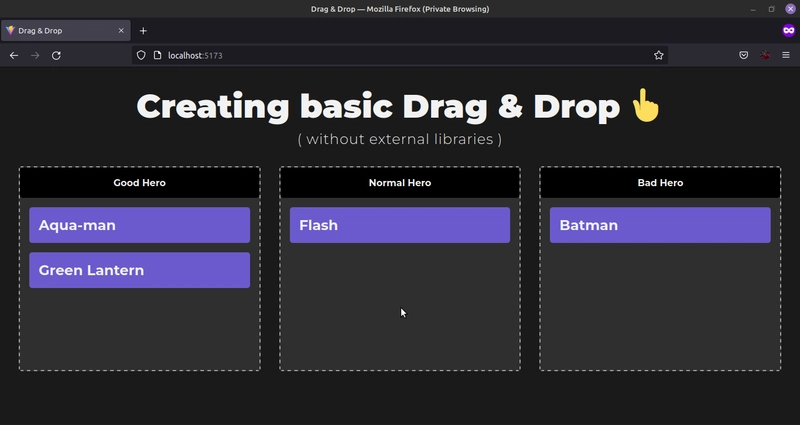Viewport: 800px width, 425px height.
Task: Click the Good Hero column header
Action: pos(139,183)
